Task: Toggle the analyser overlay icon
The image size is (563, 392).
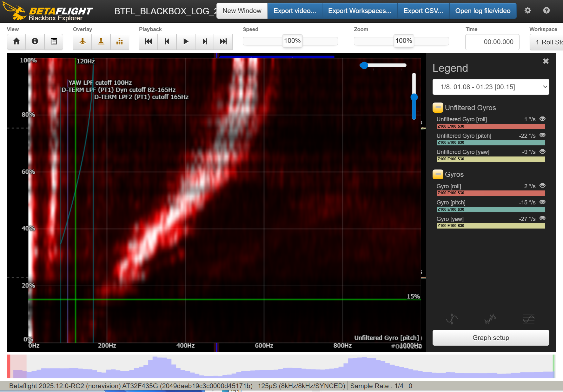Action: pyautogui.click(x=120, y=42)
